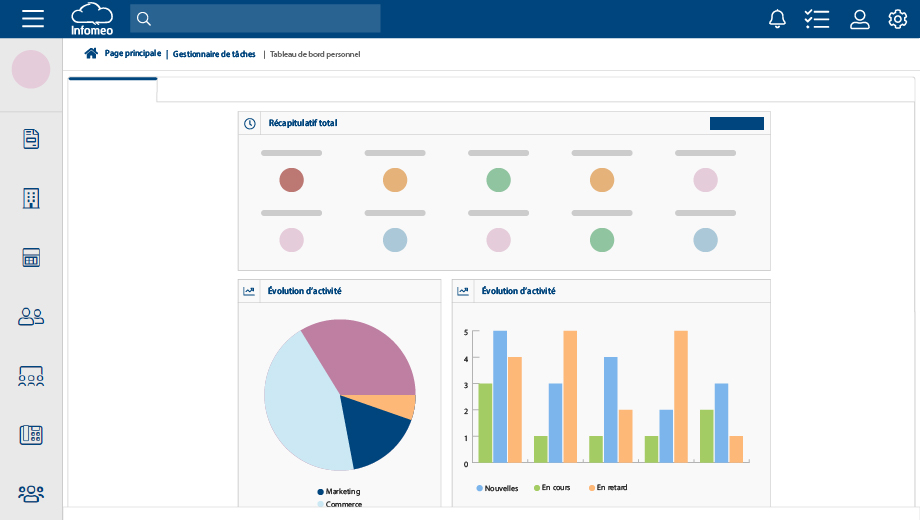Screen dimensions: 920x520
Task: Select the active dashboard tab
Action: pos(112,90)
